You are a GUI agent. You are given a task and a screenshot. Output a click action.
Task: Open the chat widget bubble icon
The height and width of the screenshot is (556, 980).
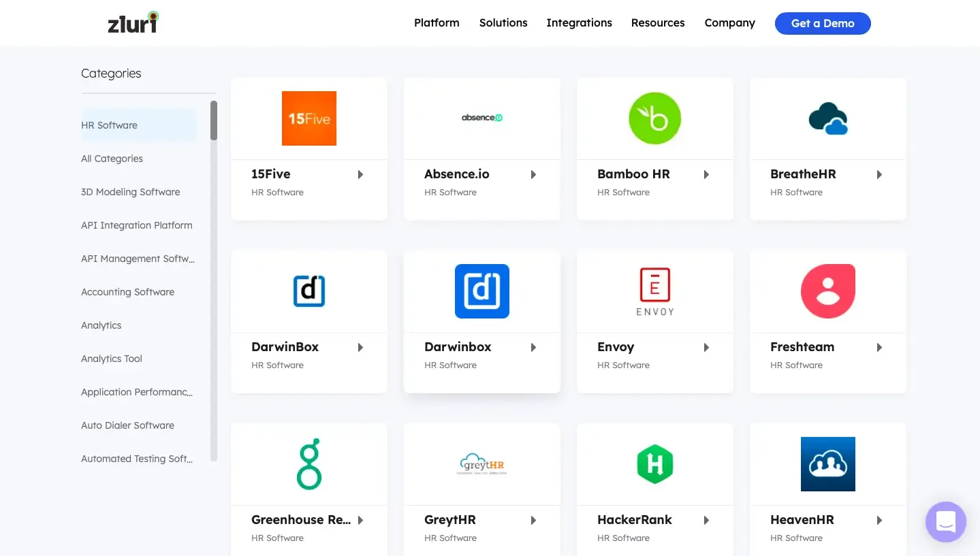946,522
